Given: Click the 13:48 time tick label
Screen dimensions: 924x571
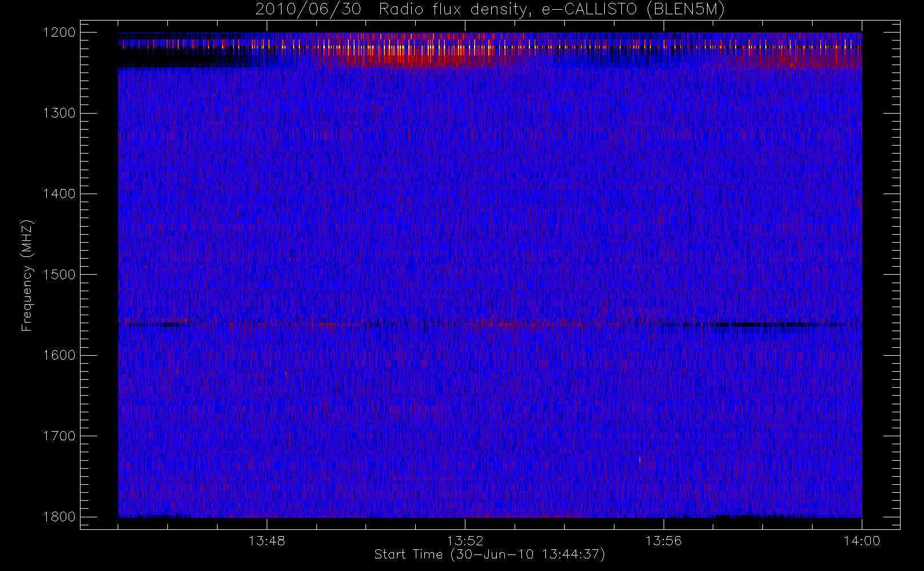Looking at the screenshot, I should 267,541.
